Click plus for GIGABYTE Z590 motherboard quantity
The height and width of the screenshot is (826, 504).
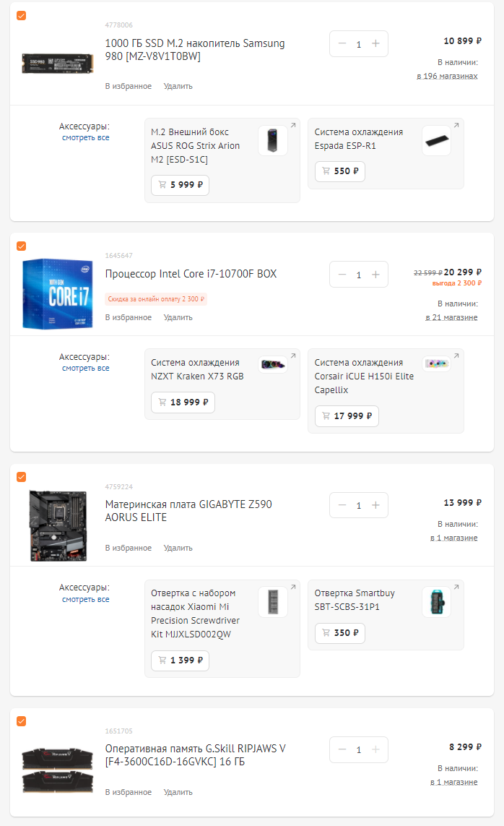pyautogui.click(x=375, y=505)
